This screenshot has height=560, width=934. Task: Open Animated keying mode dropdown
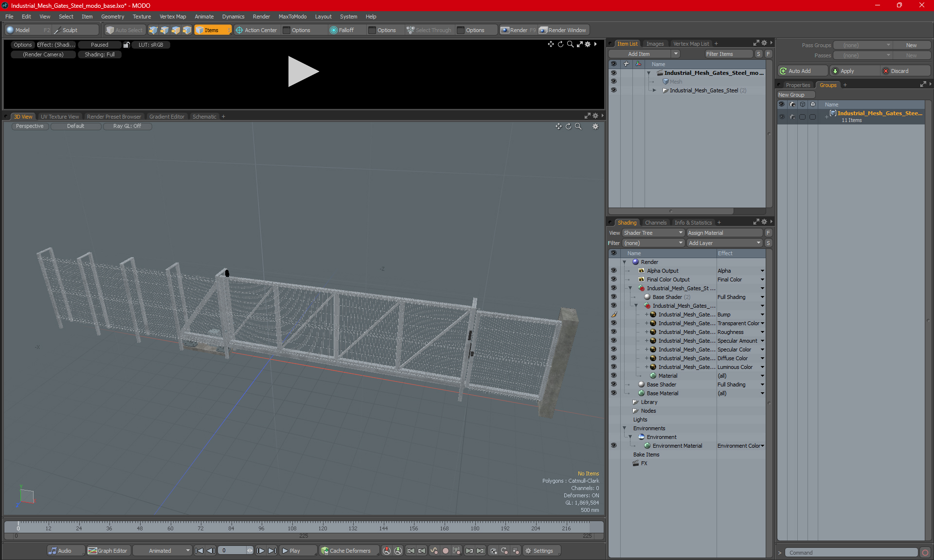[162, 551]
